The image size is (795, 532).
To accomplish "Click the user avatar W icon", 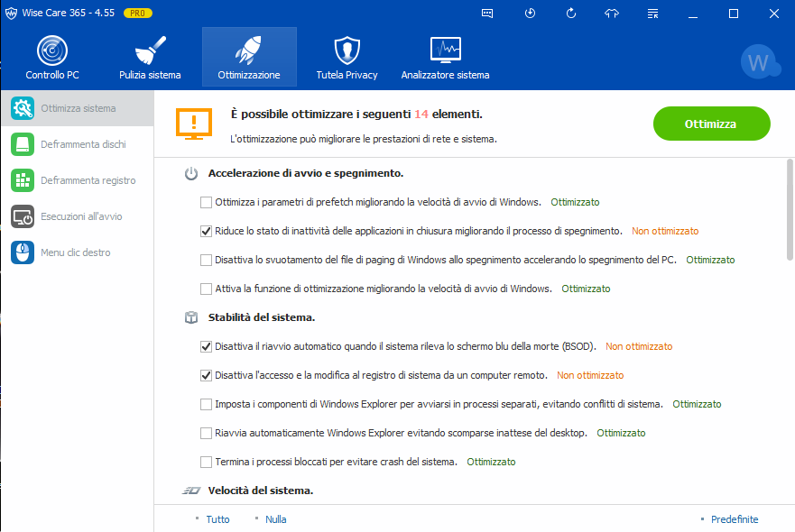I will pos(760,62).
